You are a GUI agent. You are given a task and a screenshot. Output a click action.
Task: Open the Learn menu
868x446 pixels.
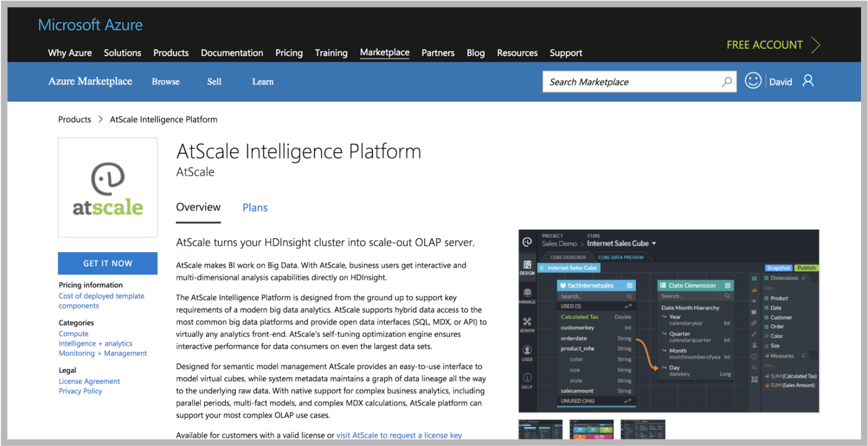263,82
